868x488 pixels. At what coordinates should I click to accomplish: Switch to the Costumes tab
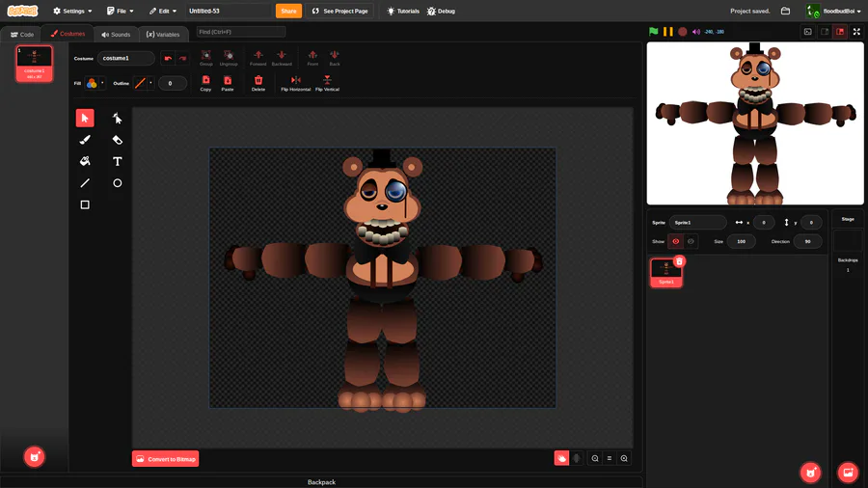tap(68, 34)
